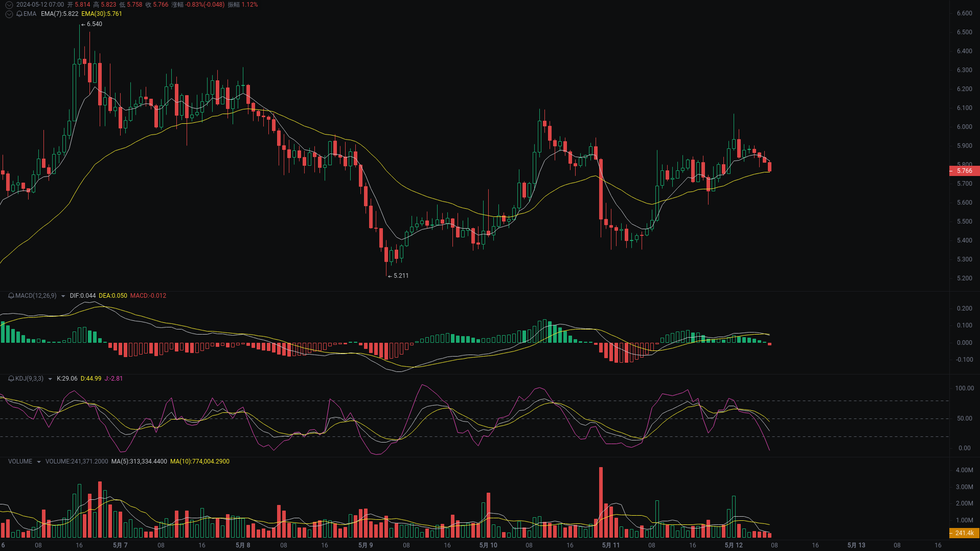
Task: Collapse the EMA indicator row chevron
Action: [9, 14]
